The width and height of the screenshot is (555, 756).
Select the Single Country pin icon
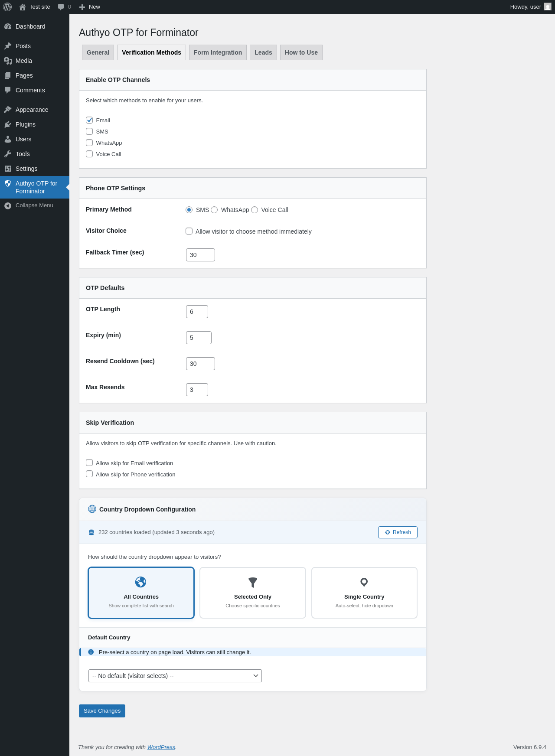[364, 582]
